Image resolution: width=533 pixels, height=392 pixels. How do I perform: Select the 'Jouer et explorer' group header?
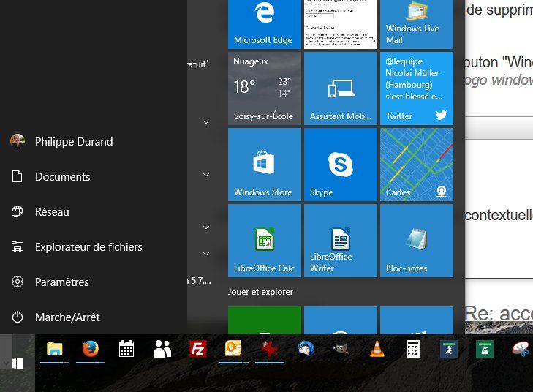260,292
